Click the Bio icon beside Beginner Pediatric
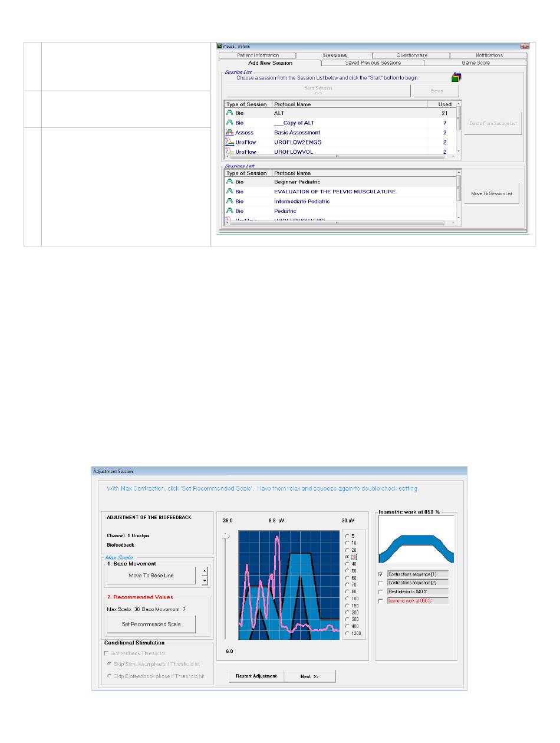The width and height of the screenshot is (560, 743). coord(230,182)
